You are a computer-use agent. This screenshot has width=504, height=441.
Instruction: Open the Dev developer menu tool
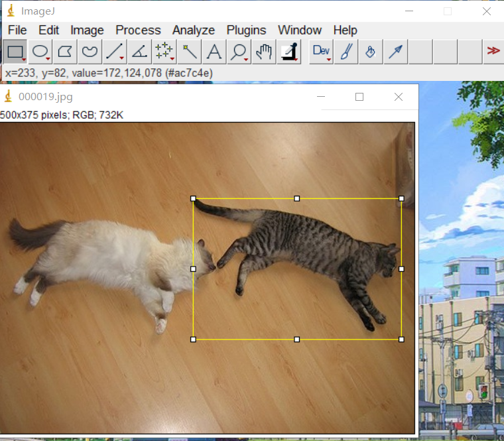(x=321, y=52)
